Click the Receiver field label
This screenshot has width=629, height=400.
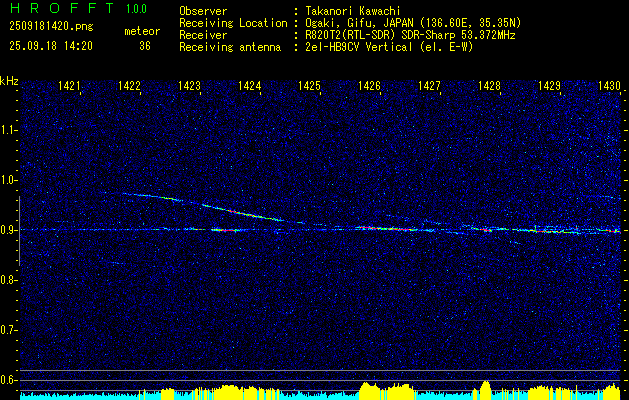coord(203,35)
